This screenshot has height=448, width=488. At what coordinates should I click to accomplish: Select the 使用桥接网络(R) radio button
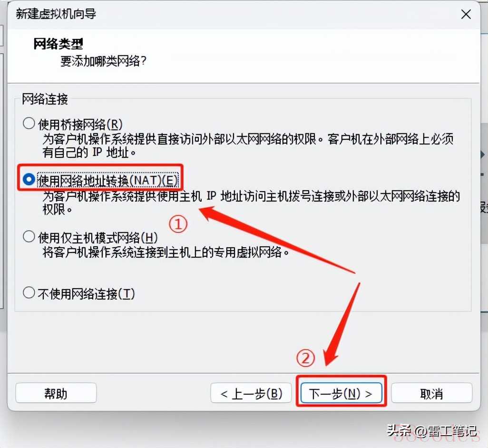(x=29, y=124)
